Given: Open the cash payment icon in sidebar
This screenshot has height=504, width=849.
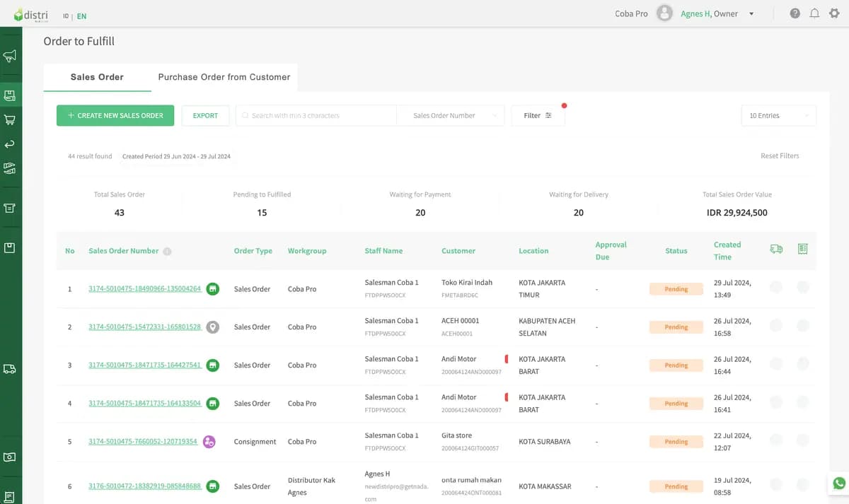Looking at the screenshot, I should tap(10, 457).
